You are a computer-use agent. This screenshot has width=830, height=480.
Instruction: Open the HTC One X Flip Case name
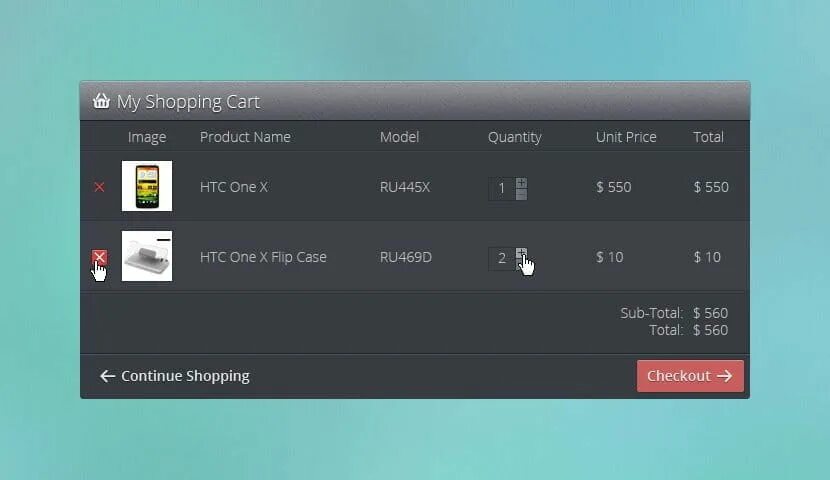pyautogui.click(x=263, y=257)
